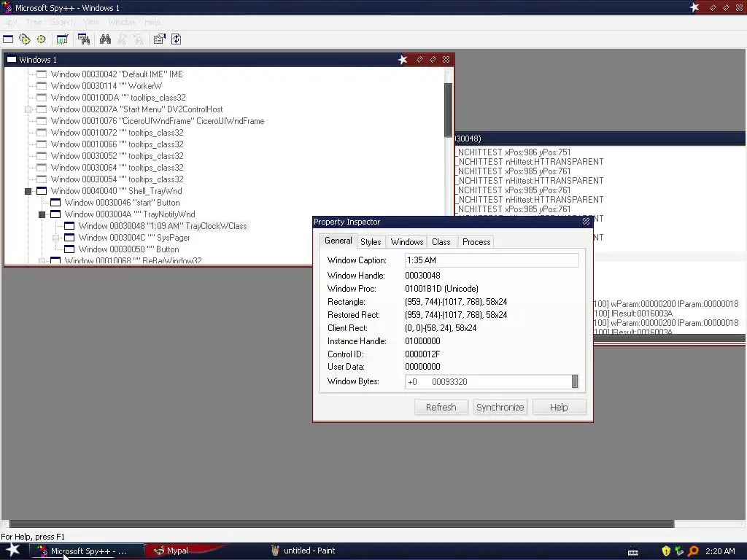Open the Help menu
The height and width of the screenshot is (560, 747).
point(152,22)
